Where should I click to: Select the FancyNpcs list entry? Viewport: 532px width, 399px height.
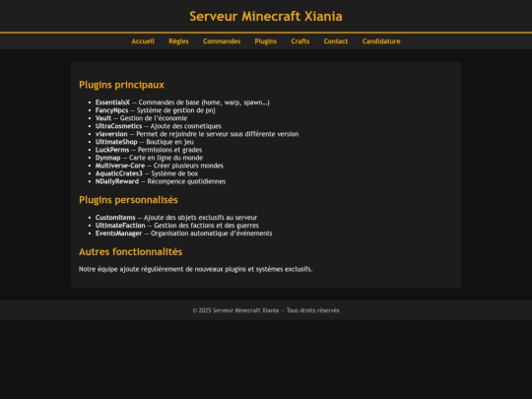pyautogui.click(x=155, y=110)
